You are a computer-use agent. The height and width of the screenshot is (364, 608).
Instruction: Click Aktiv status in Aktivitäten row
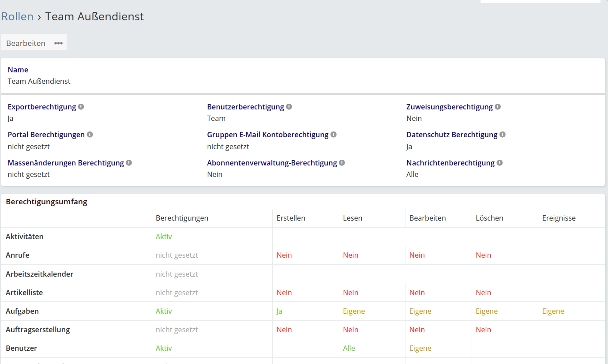(164, 236)
